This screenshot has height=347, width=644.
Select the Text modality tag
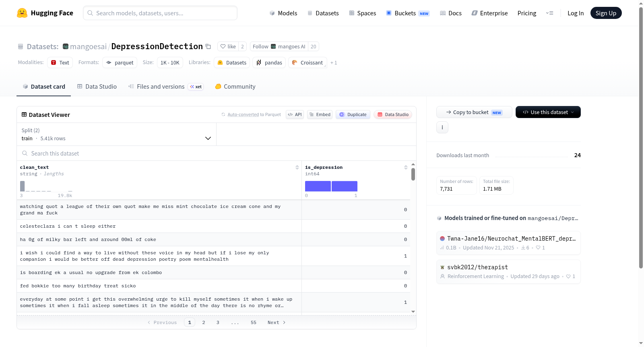point(60,62)
